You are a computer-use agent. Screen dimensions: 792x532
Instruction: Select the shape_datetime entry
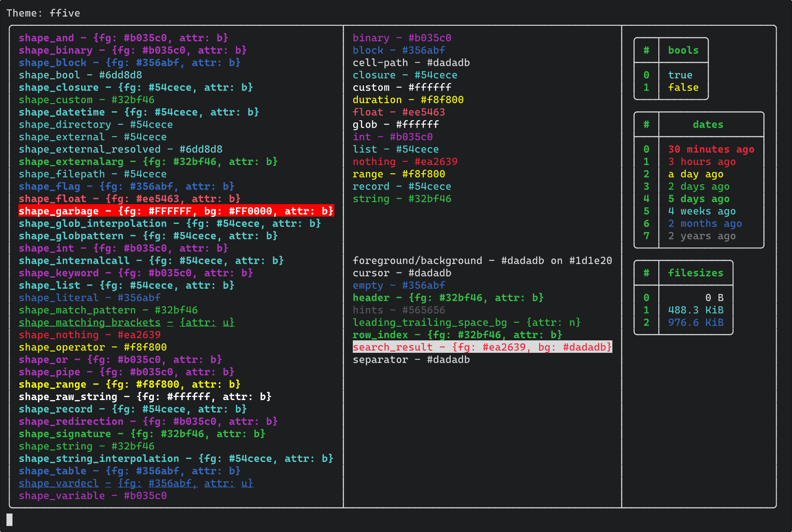tap(139, 112)
